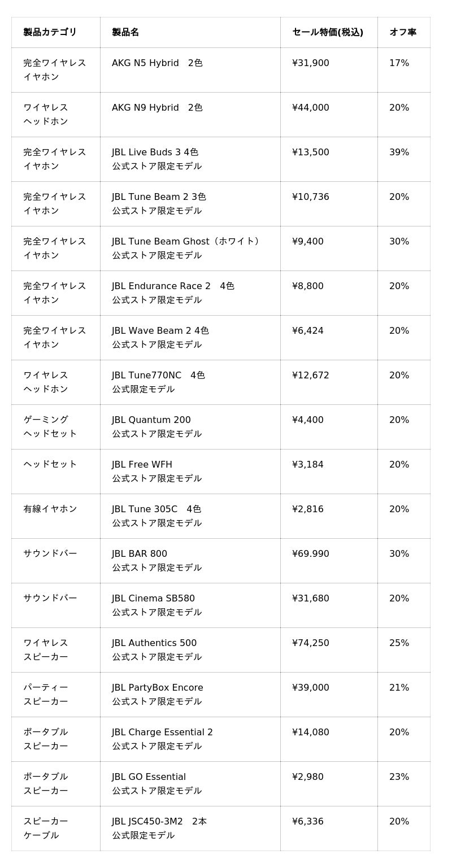This screenshot has width=452, height=868.
Task: Click the ¥13,500 sale price
Action: (x=311, y=152)
